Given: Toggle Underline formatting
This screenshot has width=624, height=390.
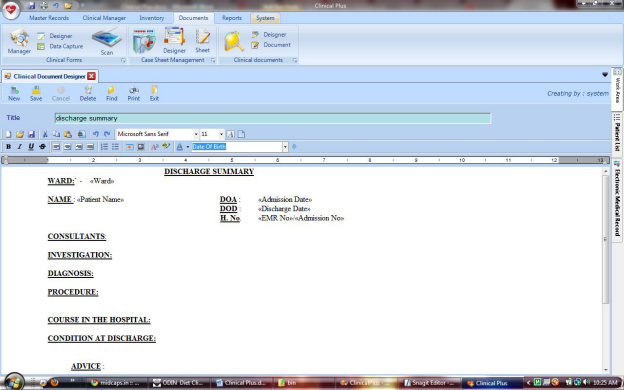Looking at the screenshot, I should click(x=31, y=147).
